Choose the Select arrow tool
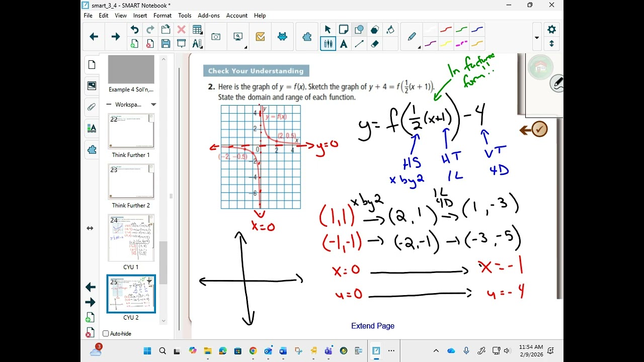 328,30
